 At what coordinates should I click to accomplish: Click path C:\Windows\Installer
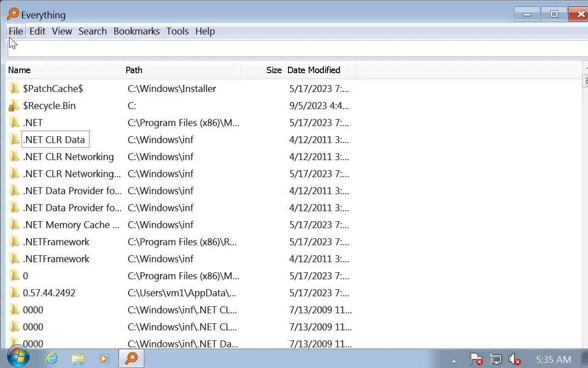click(172, 89)
